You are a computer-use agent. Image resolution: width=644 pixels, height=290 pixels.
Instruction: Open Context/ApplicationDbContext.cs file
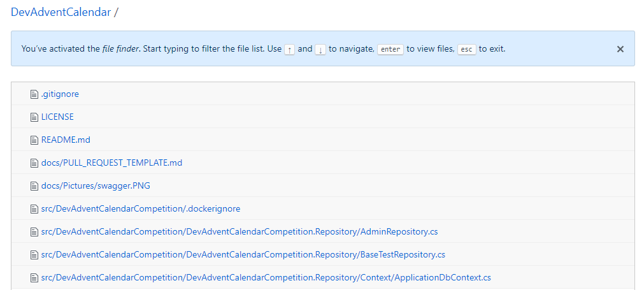click(266, 278)
